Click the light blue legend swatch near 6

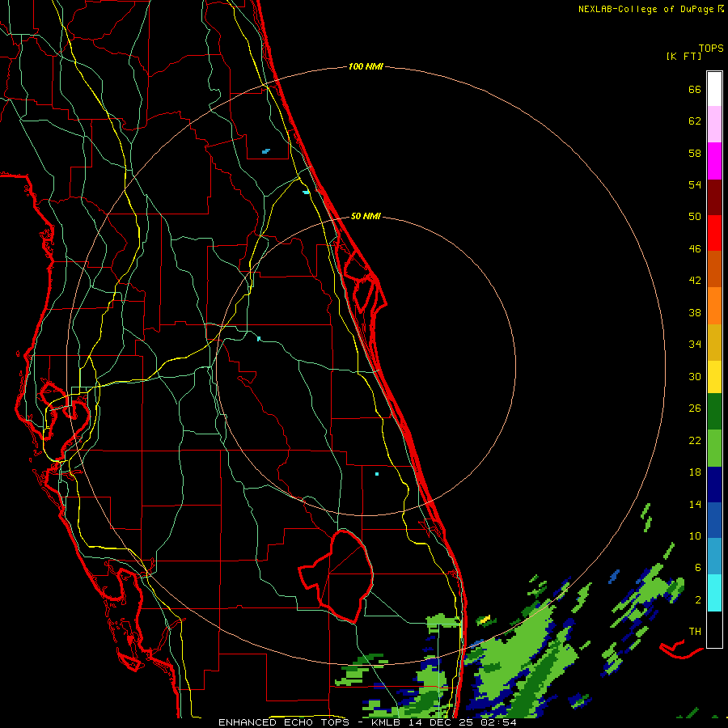click(x=714, y=557)
